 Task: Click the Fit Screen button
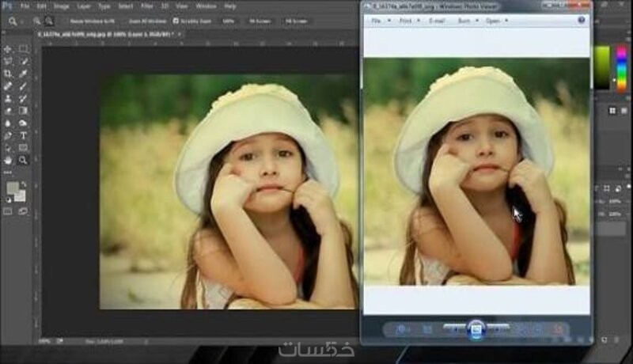260,21
